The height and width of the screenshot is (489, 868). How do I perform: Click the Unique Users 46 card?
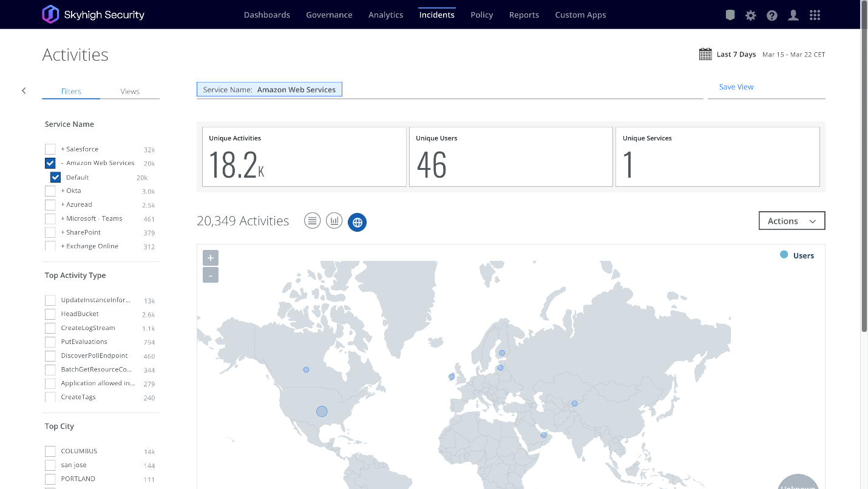click(x=511, y=157)
